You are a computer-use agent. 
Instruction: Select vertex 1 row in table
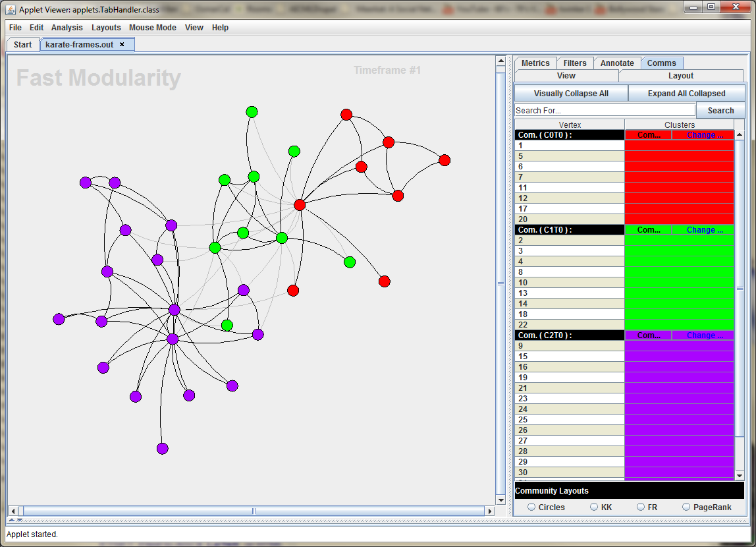click(x=624, y=146)
